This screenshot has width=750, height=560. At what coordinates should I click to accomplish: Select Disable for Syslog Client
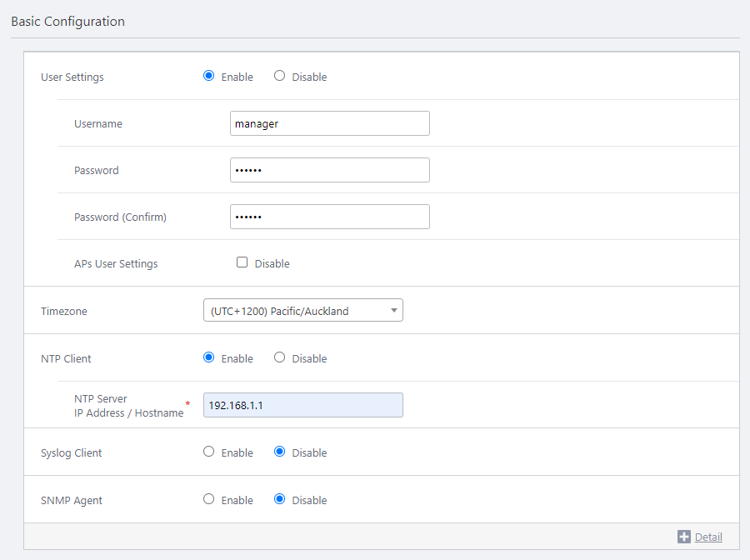click(x=280, y=452)
